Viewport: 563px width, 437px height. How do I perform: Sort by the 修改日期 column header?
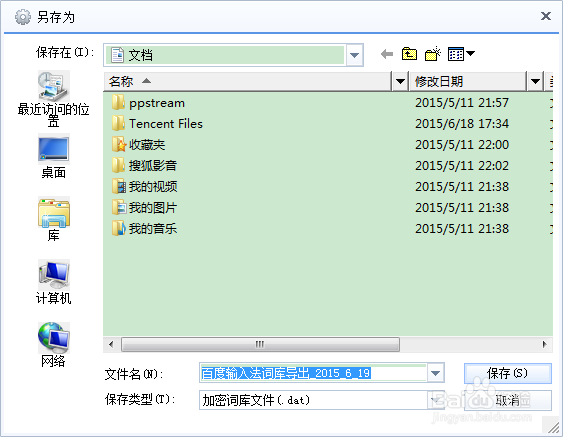pos(468,82)
